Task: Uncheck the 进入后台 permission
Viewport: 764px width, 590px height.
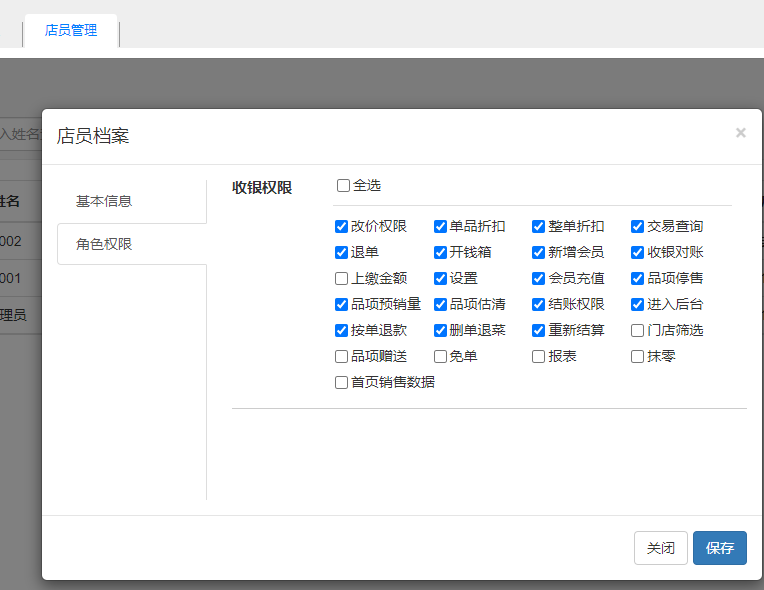Action: 638,304
